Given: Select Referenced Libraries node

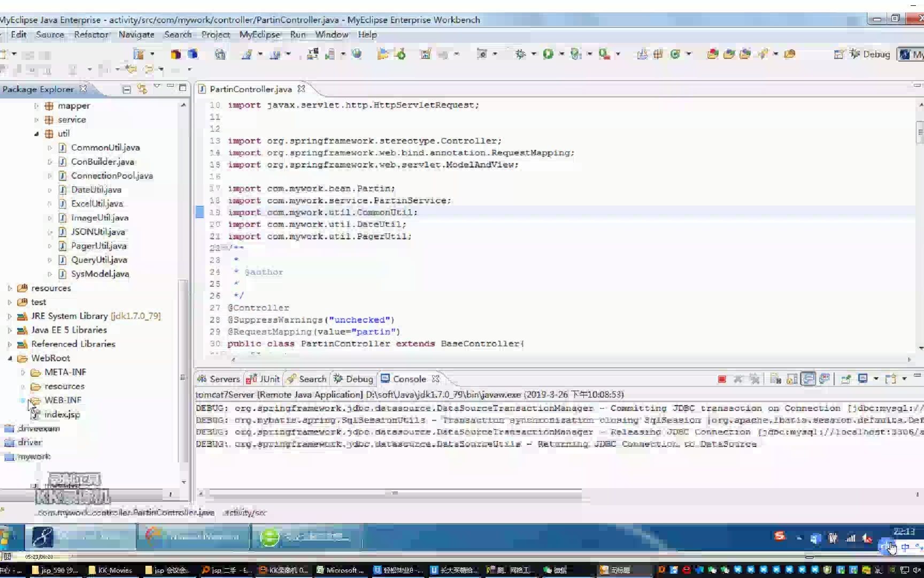Looking at the screenshot, I should [x=73, y=344].
